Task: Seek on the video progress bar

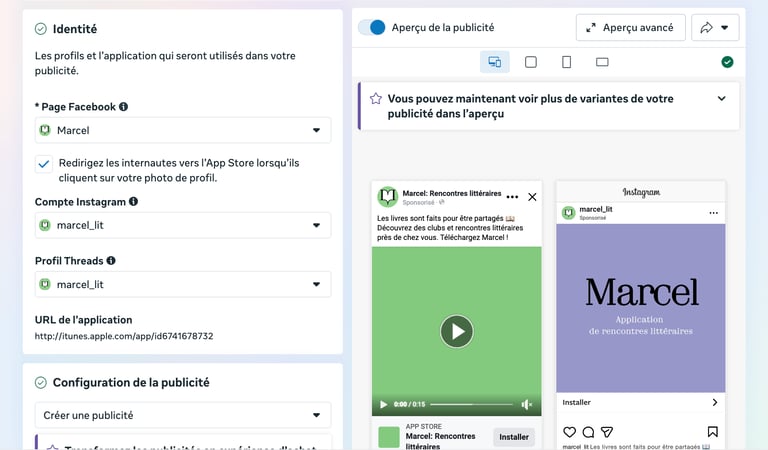Action: (x=471, y=404)
